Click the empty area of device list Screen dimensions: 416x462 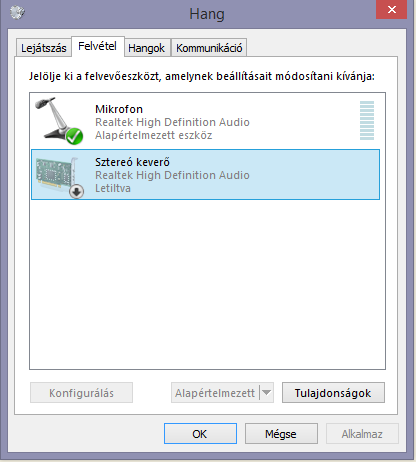pyautogui.click(x=207, y=283)
